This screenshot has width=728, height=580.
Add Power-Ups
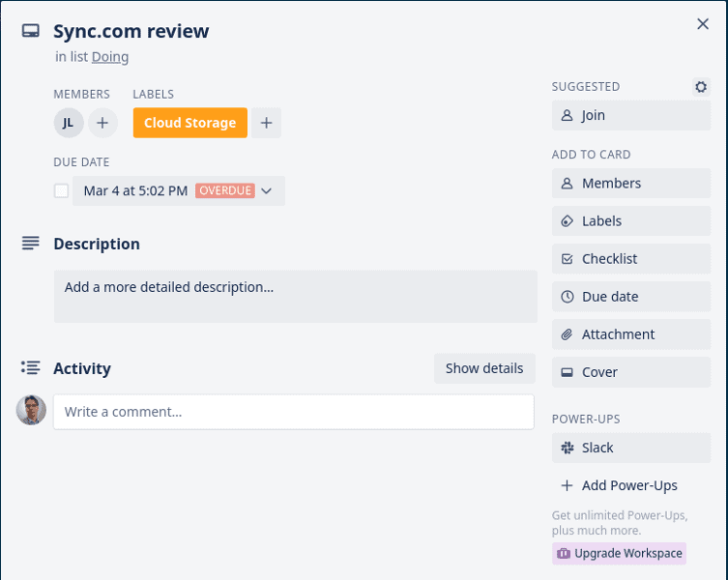point(631,485)
